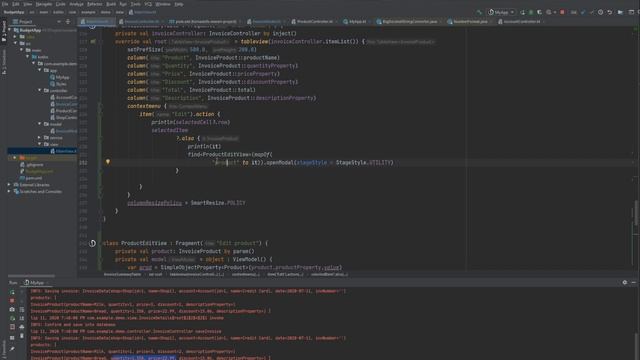Click the build hammer icon
Viewport: 640px width, 360px height.
pos(479,12)
